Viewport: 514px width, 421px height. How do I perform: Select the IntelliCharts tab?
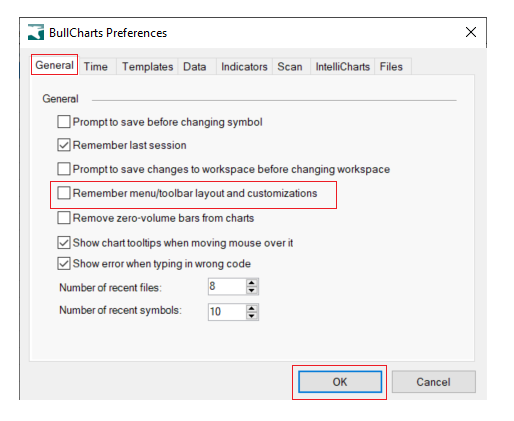tap(343, 67)
